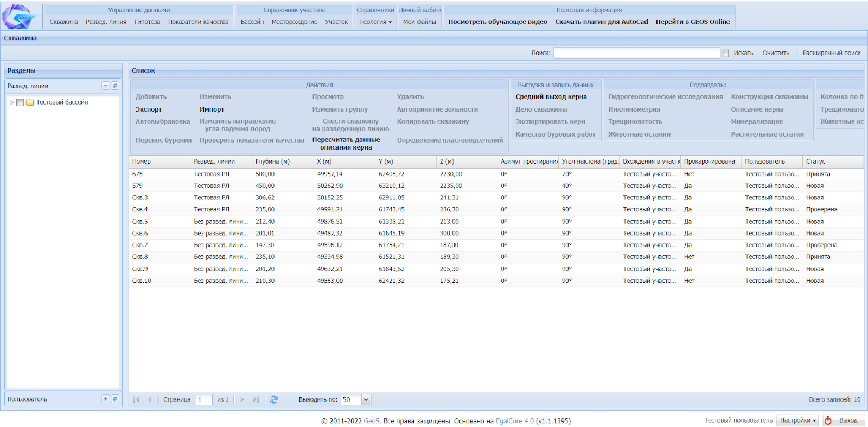This screenshot has width=868, height=427.
Task: Click X value 49334,98
Action: click(x=330, y=257)
